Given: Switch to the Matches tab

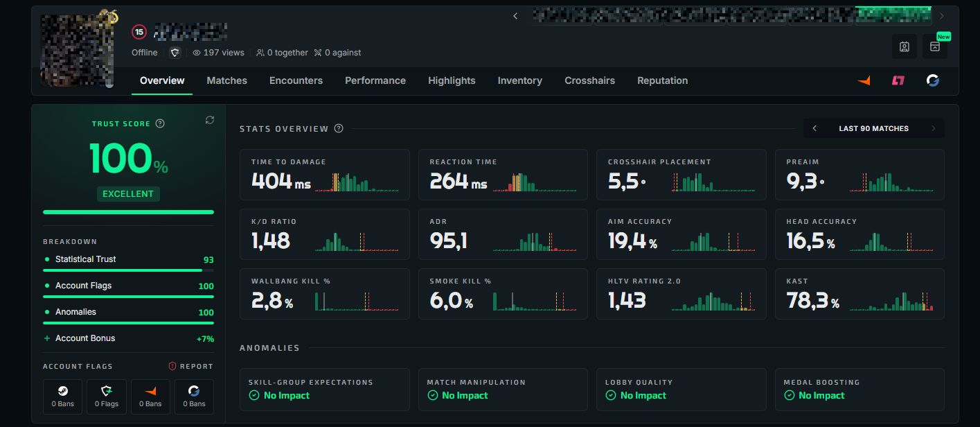Looking at the screenshot, I should tap(226, 80).
